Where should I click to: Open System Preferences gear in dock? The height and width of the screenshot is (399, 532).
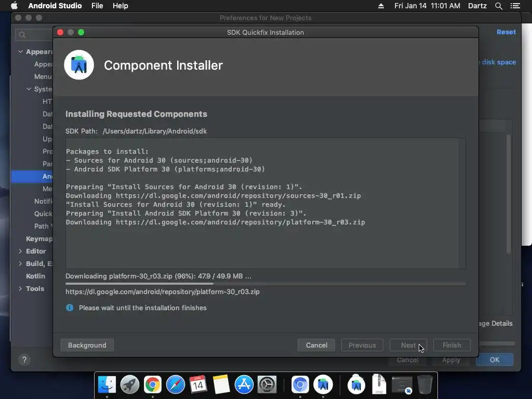point(267,385)
